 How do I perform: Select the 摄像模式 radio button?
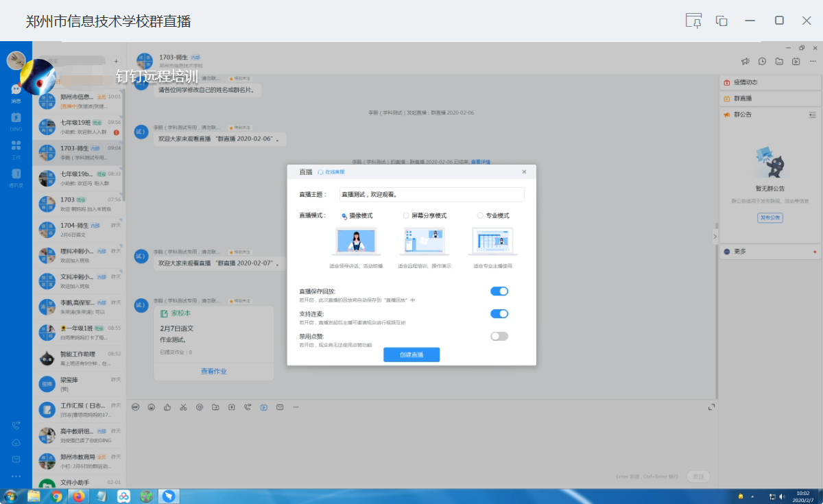(344, 215)
